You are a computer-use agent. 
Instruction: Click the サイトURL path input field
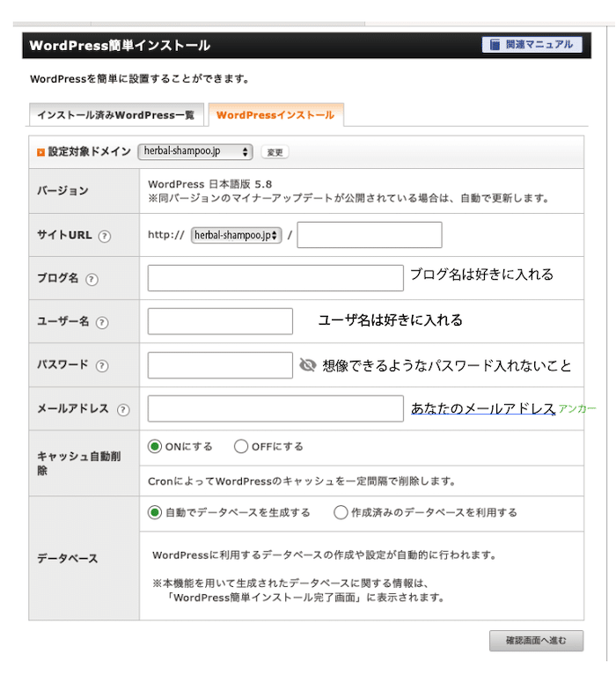370,235
